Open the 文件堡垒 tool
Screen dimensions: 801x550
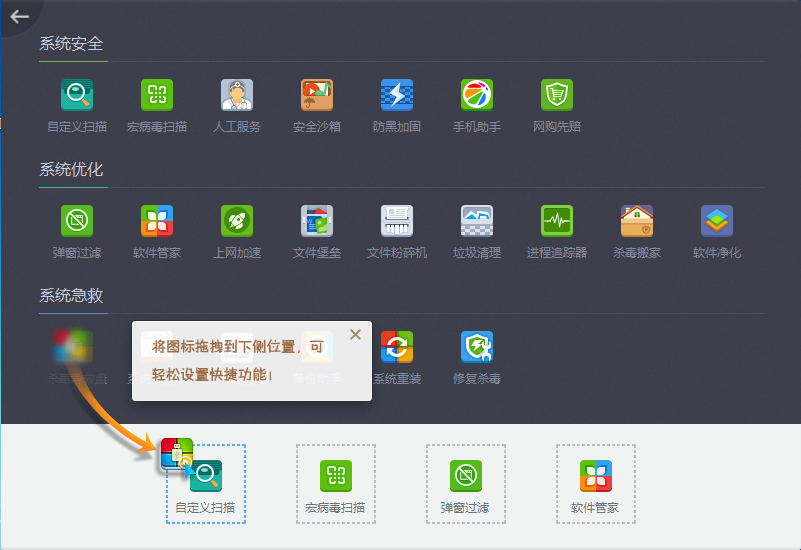coord(317,231)
